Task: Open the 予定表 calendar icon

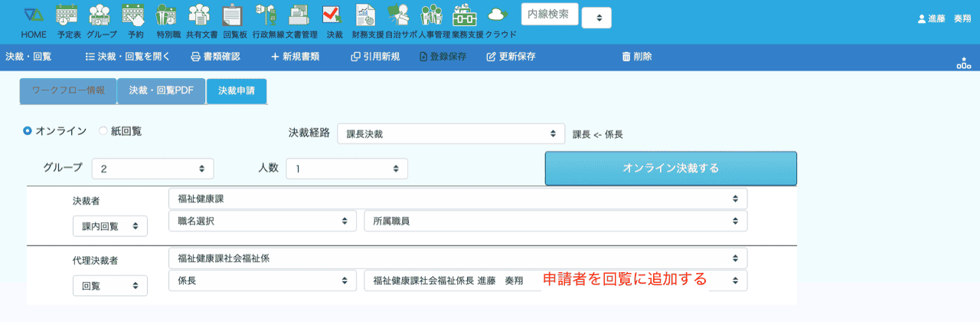Action: (67, 15)
